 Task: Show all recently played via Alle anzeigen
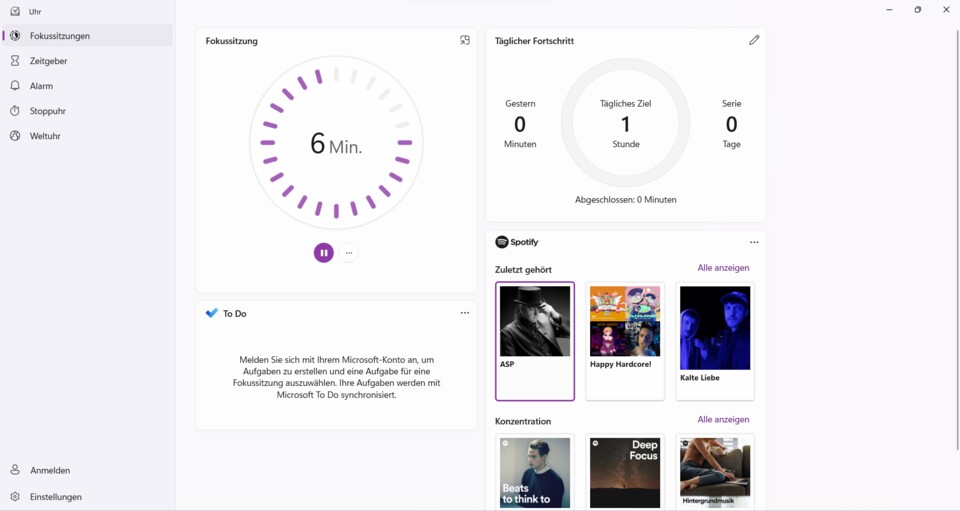click(x=723, y=268)
